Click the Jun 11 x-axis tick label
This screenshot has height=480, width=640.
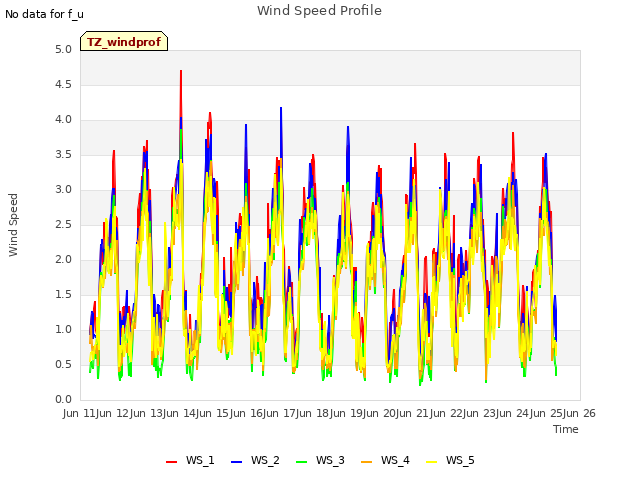click(80, 413)
